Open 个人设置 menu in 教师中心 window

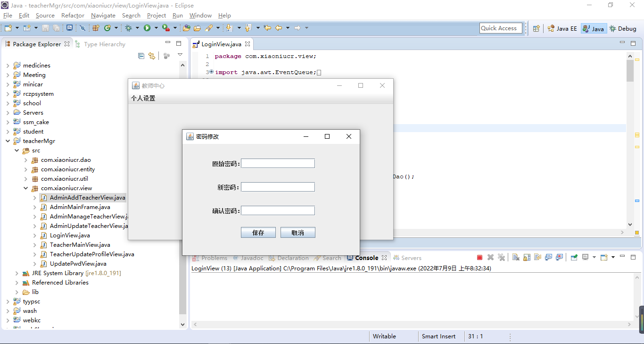(x=143, y=98)
